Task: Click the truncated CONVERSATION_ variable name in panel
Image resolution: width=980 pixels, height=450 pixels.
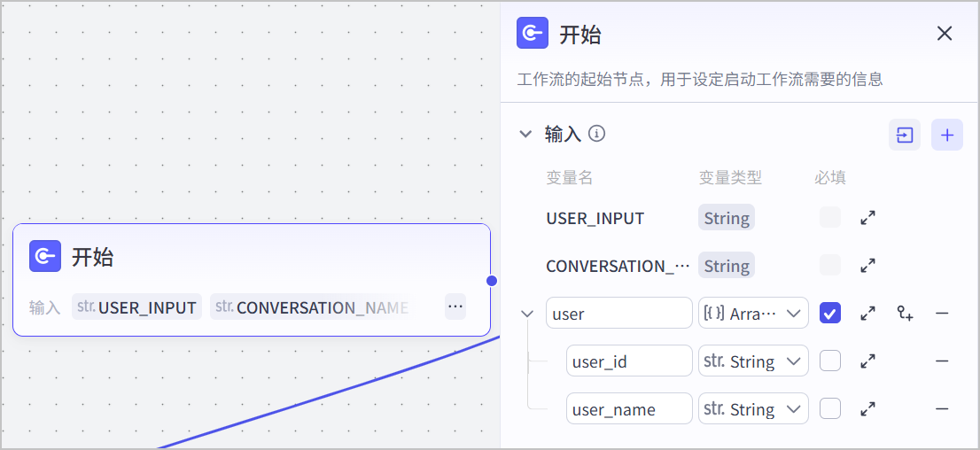Action: [618, 267]
